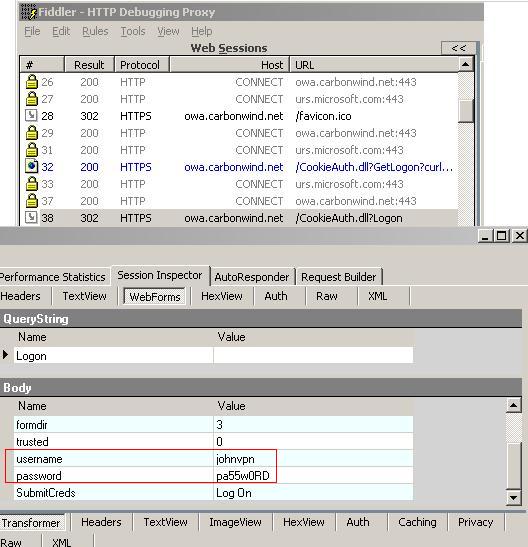Viewport: 528px width, 547px height.
Task: Maximize the inspector window
Action: coord(501,236)
